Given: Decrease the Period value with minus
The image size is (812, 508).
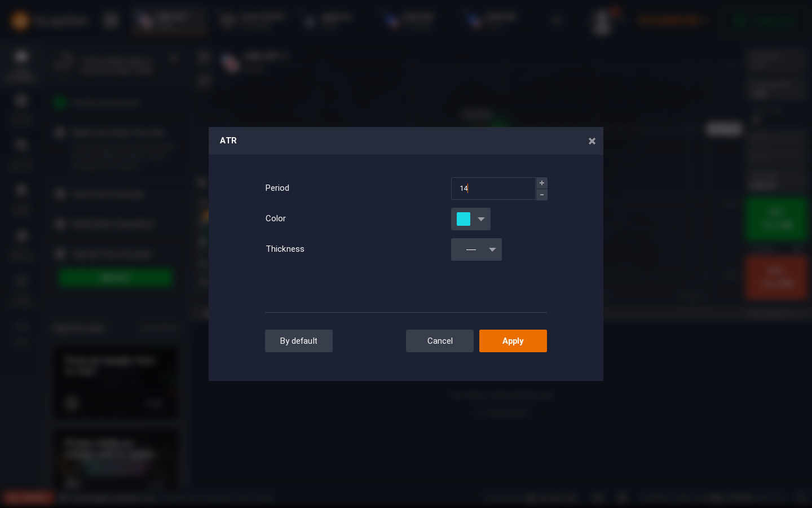Looking at the screenshot, I should tap(542, 195).
